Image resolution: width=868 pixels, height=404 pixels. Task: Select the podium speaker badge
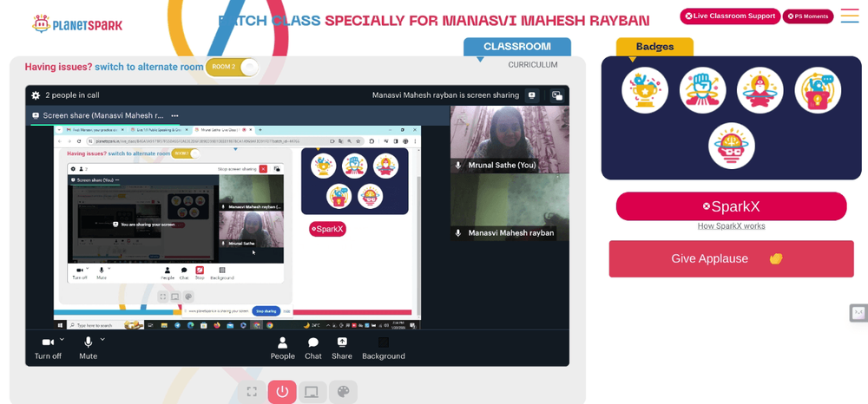point(818,90)
